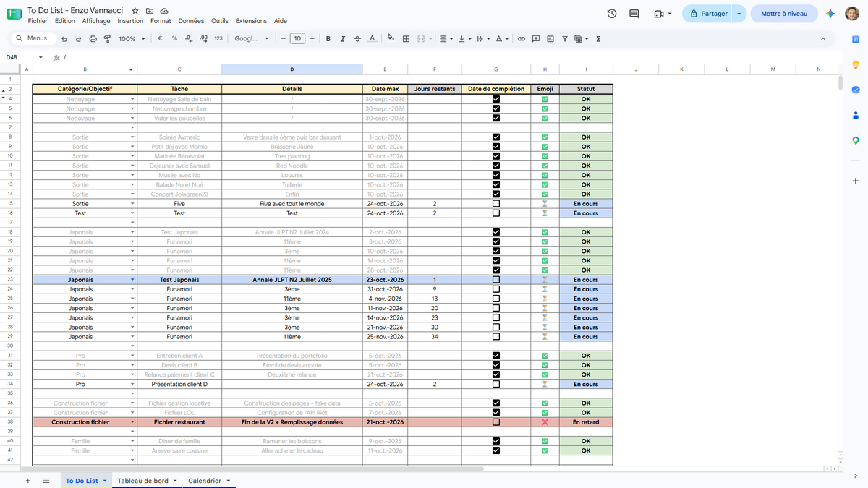
Task: Check completion box for Fichier restaurant
Action: (496, 422)
